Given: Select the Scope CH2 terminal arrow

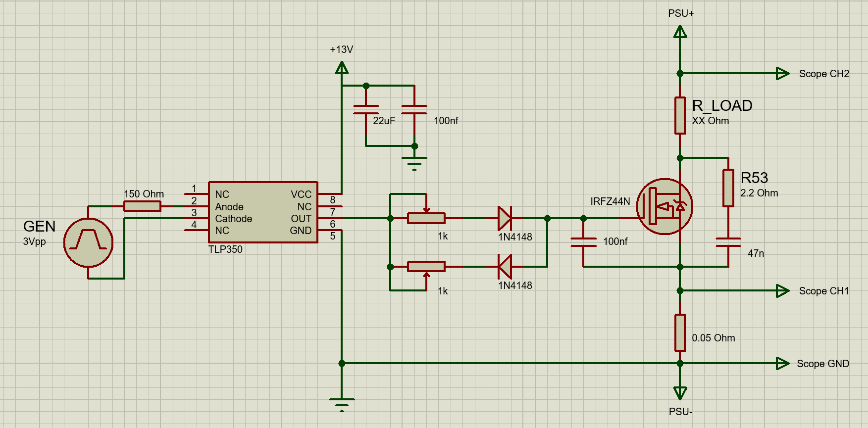Looking at the screenshot, I should pos(783,73).
